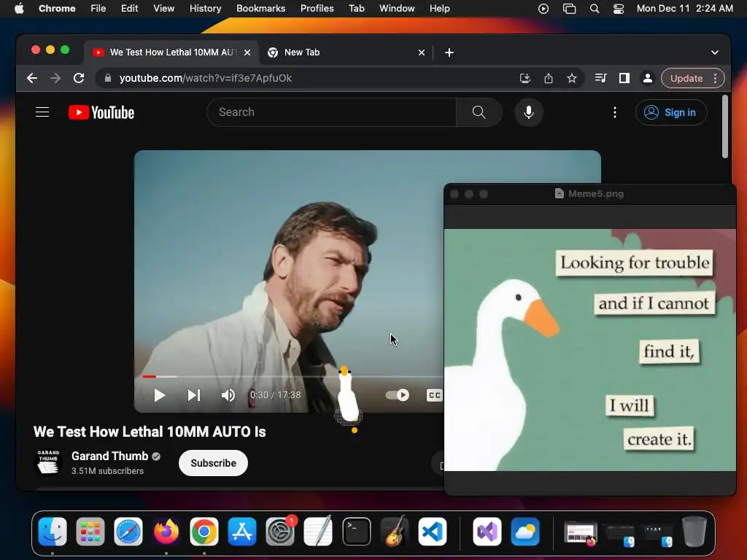This screenshot has height=560, width=747.
Task: Click the page vertical scrollbar
Action: [x=724, y=126]
